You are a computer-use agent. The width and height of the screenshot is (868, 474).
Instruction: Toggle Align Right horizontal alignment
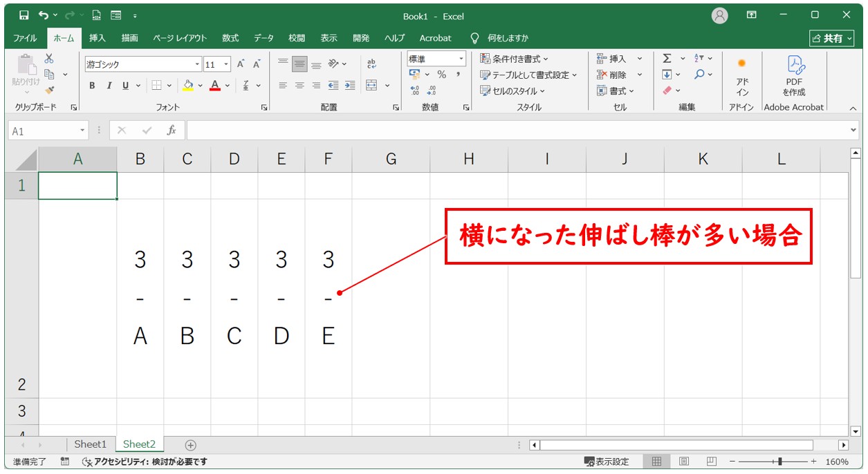pyautogui.click(x=316, y=86)
